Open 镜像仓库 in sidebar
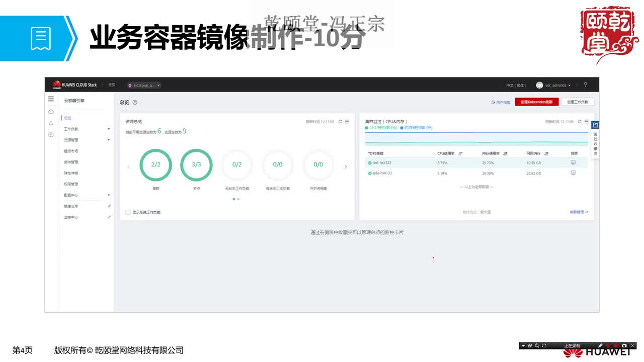The image size is (644, 362). coord(71,206)
